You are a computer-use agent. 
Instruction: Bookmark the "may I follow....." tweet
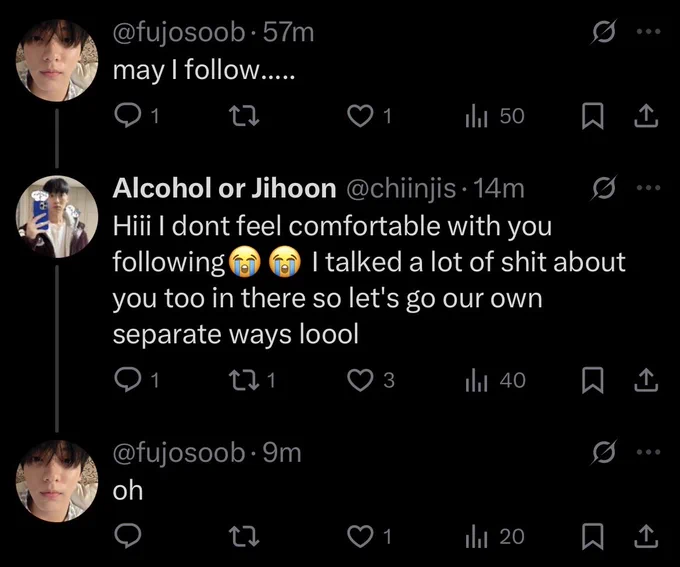point(592,116)
